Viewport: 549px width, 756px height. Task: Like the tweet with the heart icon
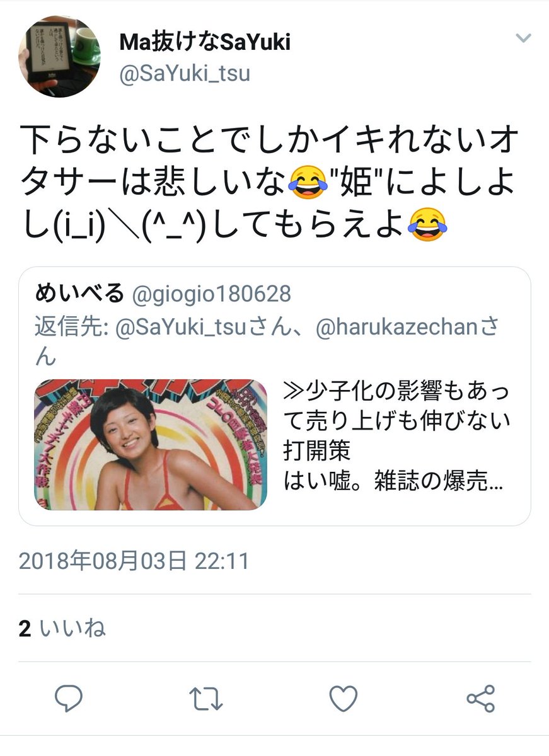[344, 699]
